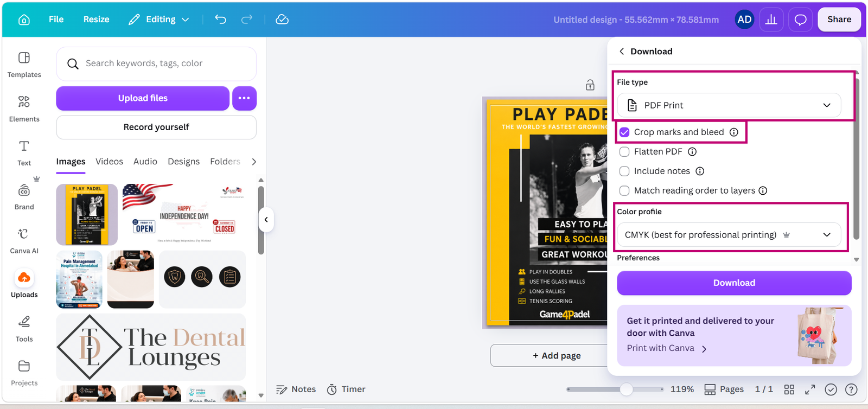This screenshot has width=868, height=409.
Task: Open the comments speech bubble
Action: click(800, 20)
